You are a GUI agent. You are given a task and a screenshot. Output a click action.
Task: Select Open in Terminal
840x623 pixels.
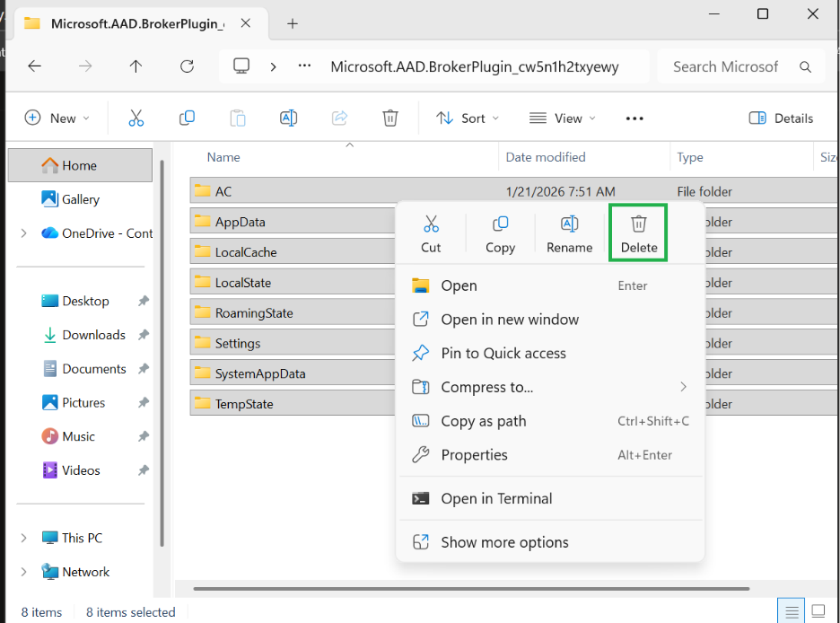pos(550,498)
